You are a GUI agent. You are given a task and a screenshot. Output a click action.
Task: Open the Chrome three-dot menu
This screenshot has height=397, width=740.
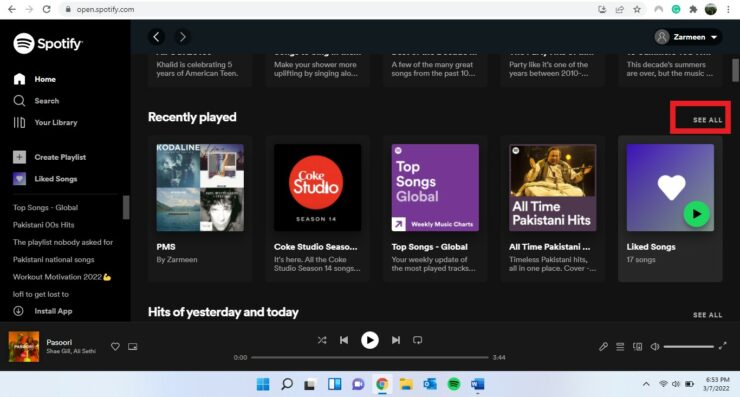(729, 9)
